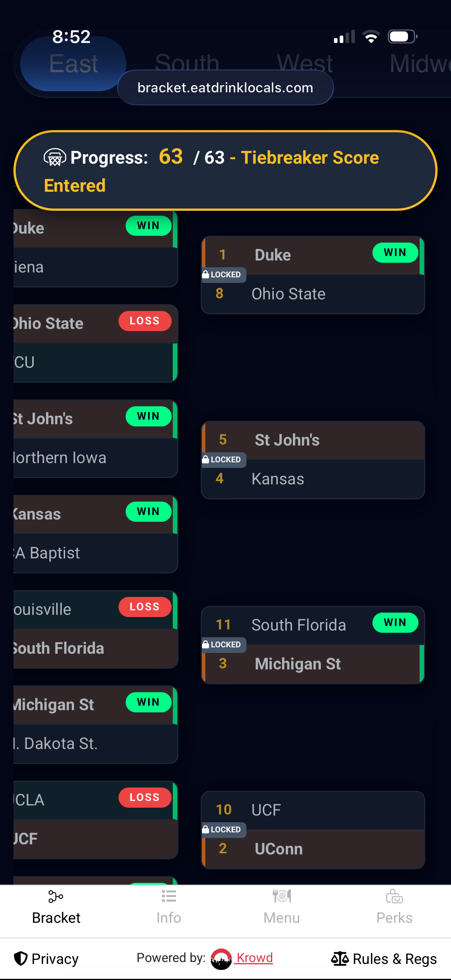
Task: Tap the Tiebreaker Score Entered progress banner
Action: coord(225,170)
